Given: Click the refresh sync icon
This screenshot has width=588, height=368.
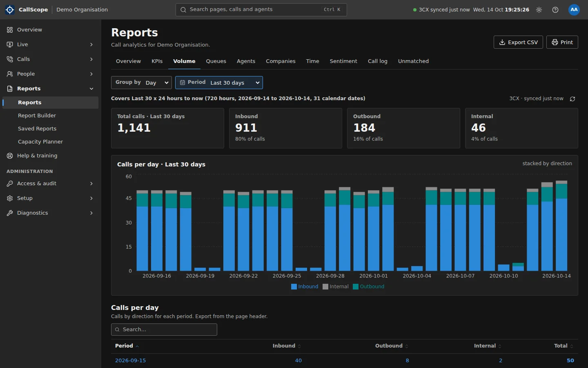Looking at the screenshot, I should 572,99.
